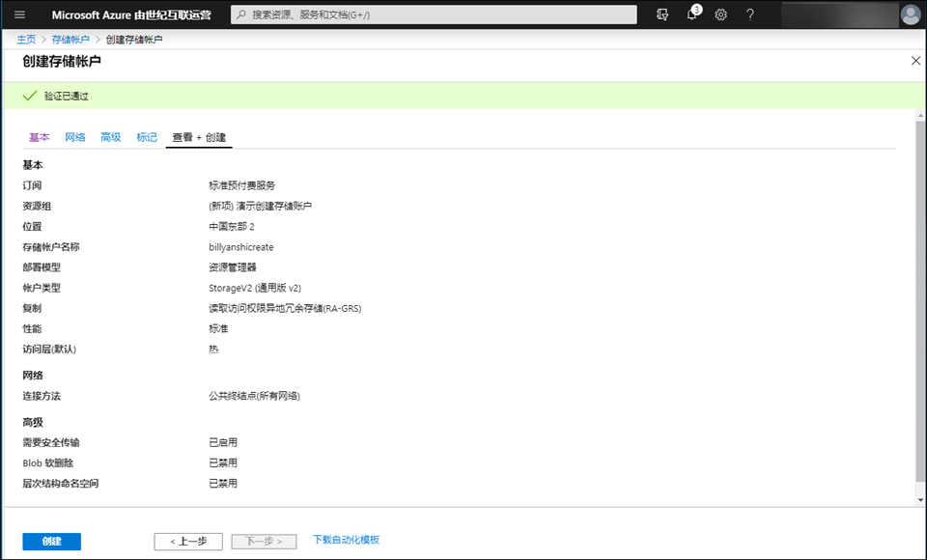Select the 查看 + 创建 tab

click(199, 137)
